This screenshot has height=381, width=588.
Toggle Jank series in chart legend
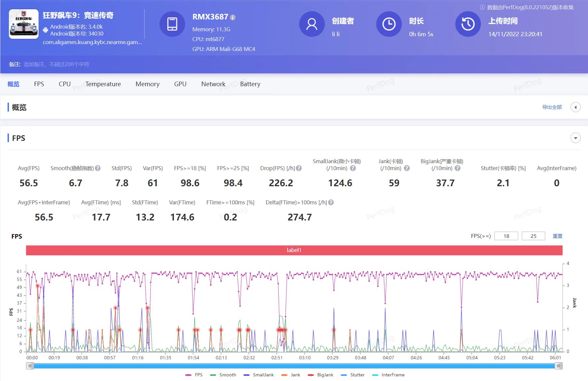click(291, 375)
